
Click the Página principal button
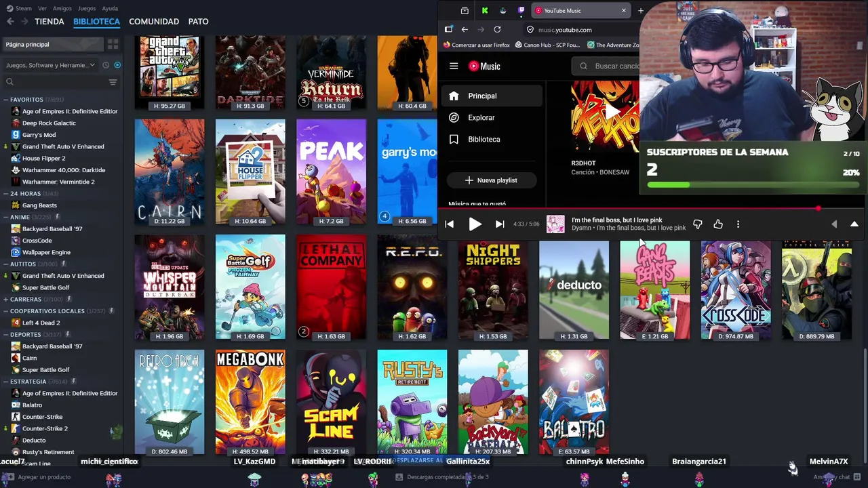[x=53, y=44]
